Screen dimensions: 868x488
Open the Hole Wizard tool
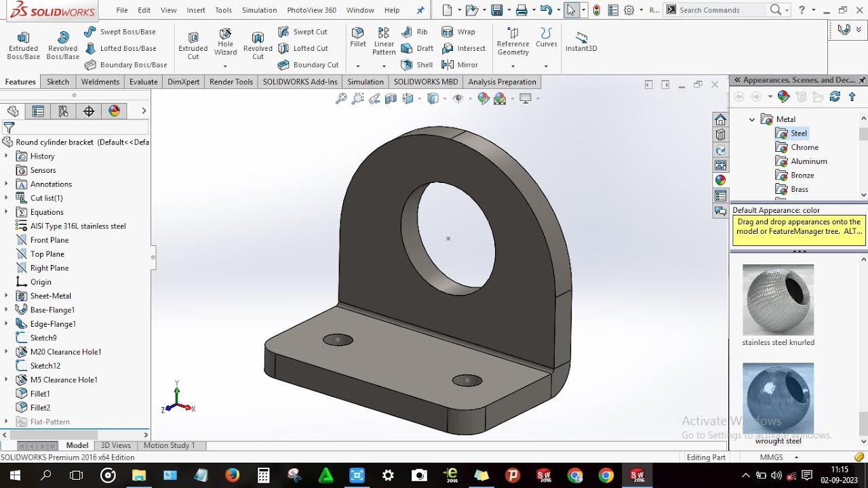tap(225, 42)
